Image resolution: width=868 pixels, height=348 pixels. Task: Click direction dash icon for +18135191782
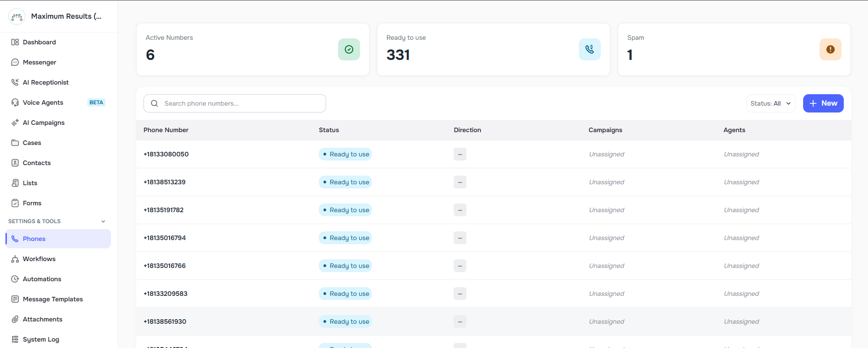(460, 210)
